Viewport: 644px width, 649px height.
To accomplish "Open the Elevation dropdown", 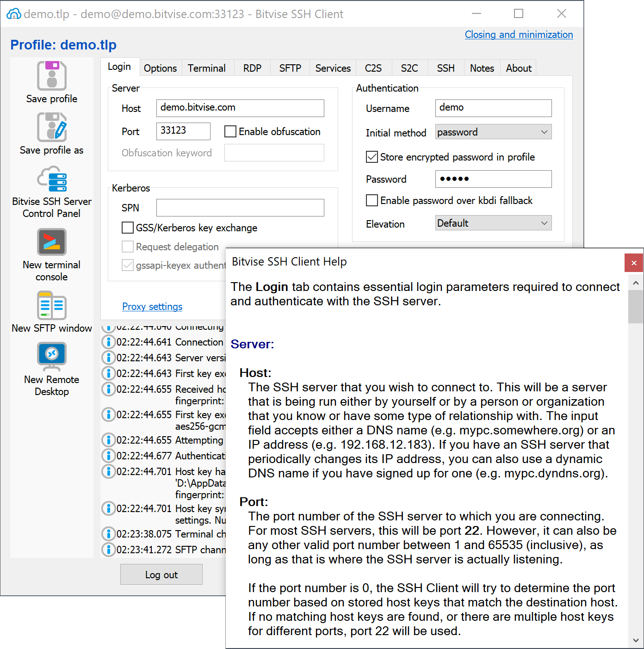I will tap(493, 223).
